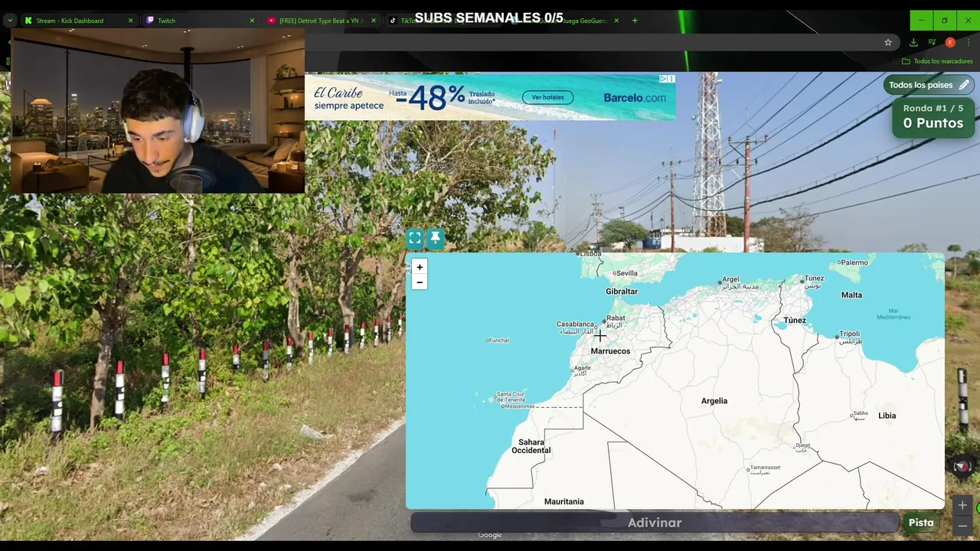Zoom out on the guess map
The height and width of the screenshot is (551, 980).
click(419, 282)
